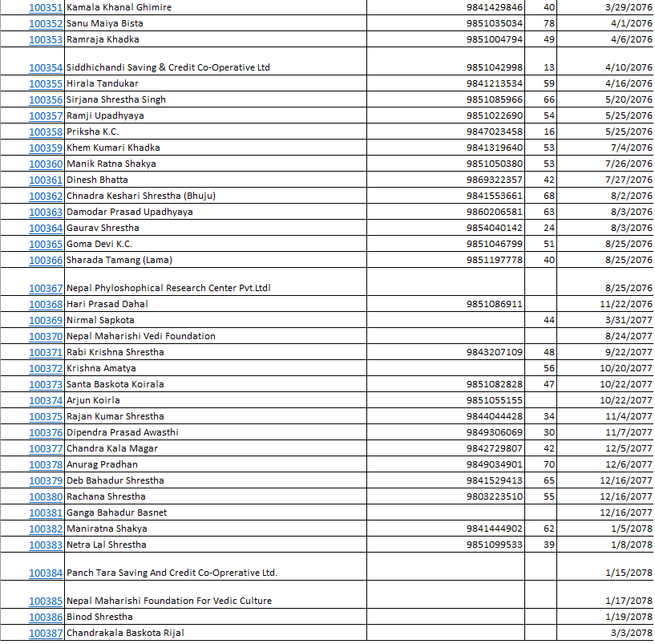
Task: Open link 100367 for Nepal Phyloshophical Research
Action: tap(46, 288)
